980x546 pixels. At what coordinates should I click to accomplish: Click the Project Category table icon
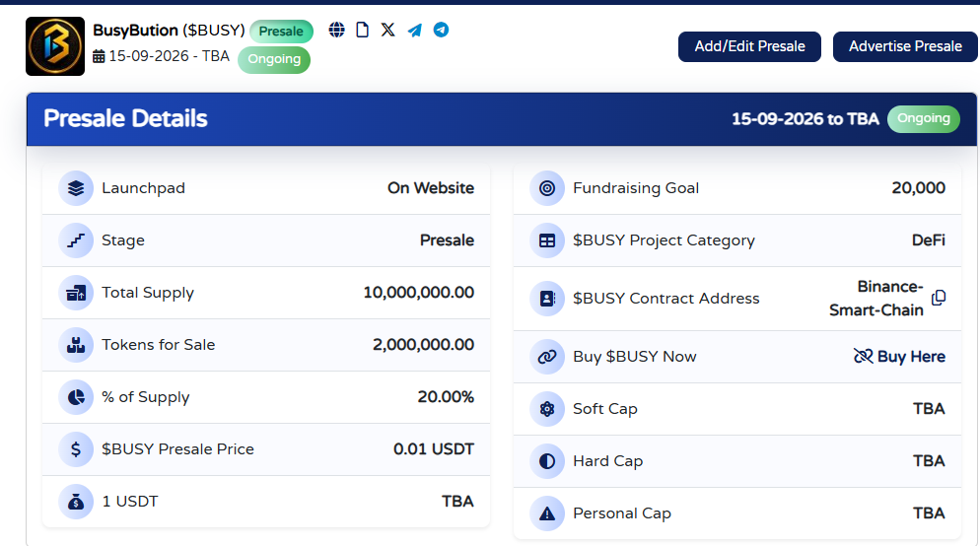pos(547,240)
